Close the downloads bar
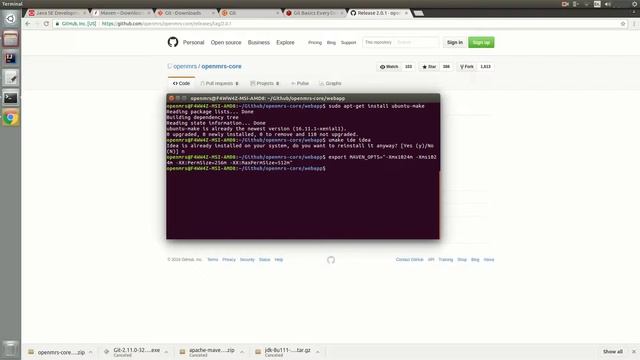The image size is (640, 360). tap(633, 351)
